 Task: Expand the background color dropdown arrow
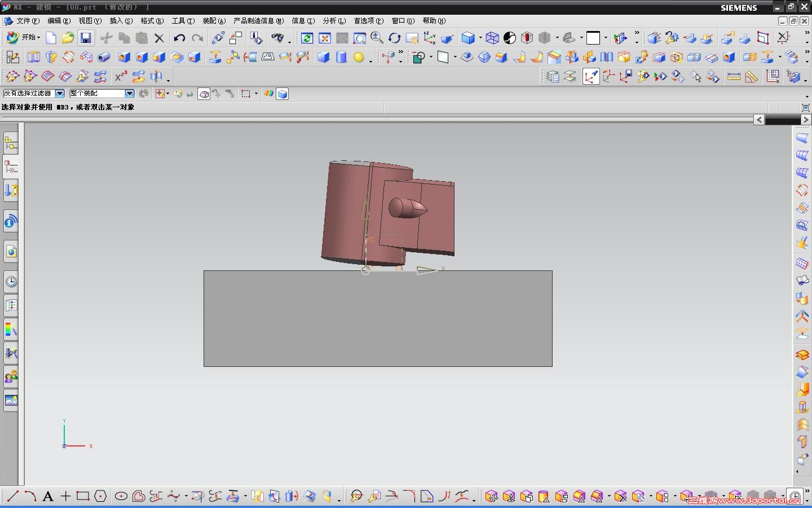(x=606, y=38)
